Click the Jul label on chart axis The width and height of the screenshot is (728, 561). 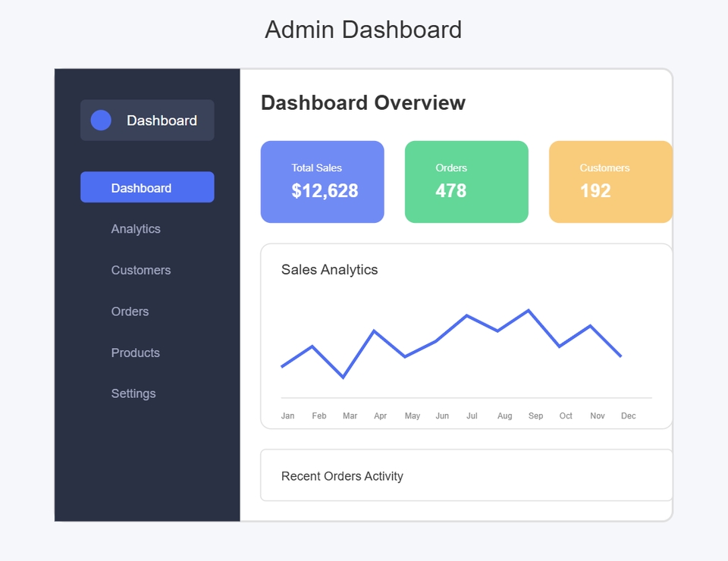click(472, 415)
